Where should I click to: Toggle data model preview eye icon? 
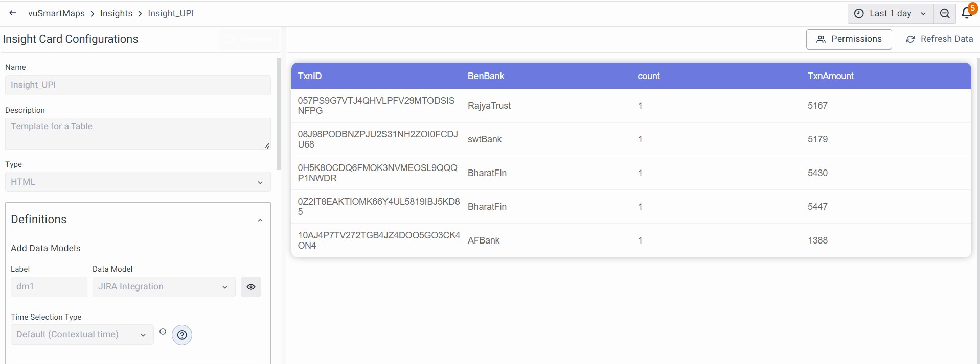(x=251, y=287)
